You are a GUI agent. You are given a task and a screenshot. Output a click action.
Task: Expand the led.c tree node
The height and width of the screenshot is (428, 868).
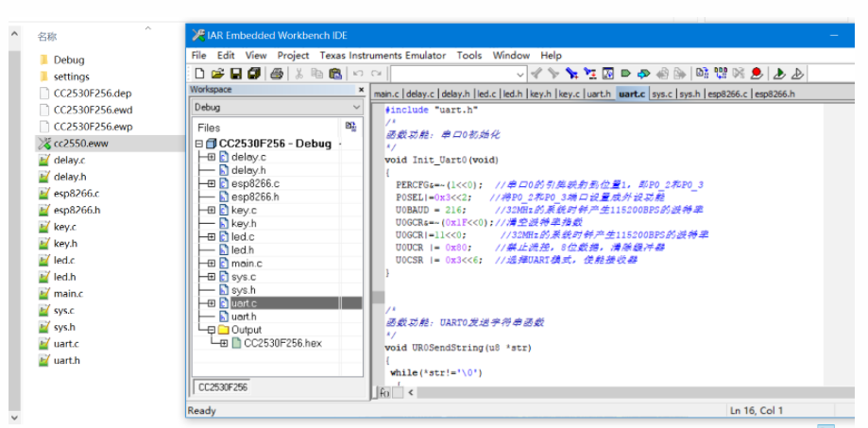[x=211, y=237]
